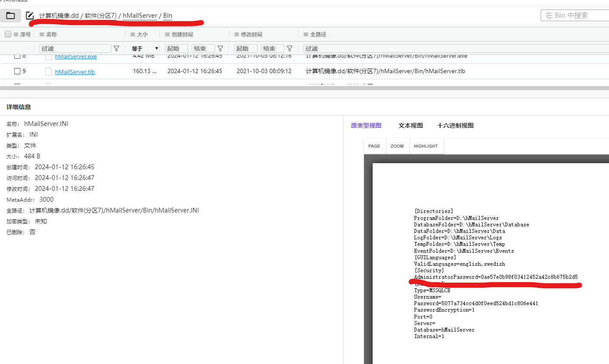The image size is (609, 364).
Task: Focus the 修改时间 起始 input
Action: click(246, 48)
